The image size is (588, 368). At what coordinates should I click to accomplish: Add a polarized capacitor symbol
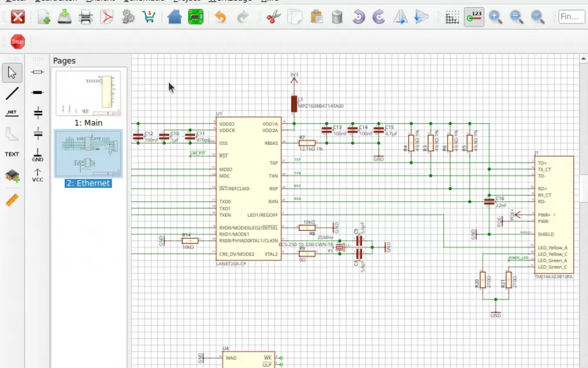click(x=38, y=133)
